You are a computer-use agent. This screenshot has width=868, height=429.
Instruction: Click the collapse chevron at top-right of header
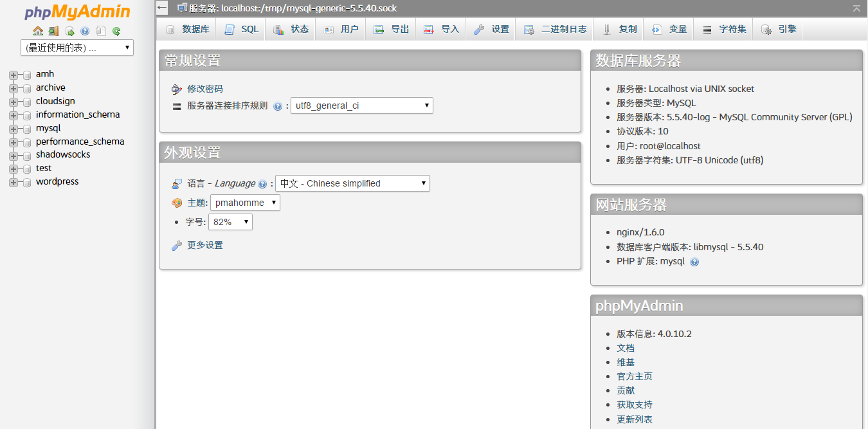point(856,8)
